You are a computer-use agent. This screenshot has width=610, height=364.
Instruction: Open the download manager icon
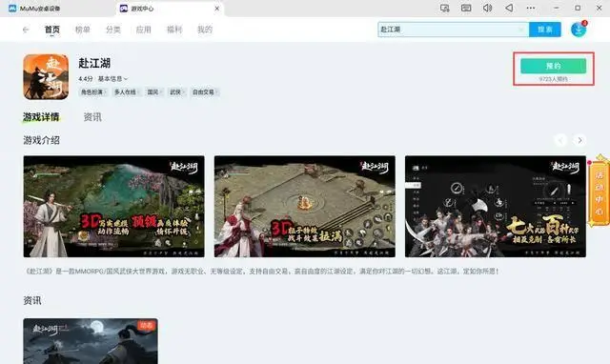pos(579,30)
